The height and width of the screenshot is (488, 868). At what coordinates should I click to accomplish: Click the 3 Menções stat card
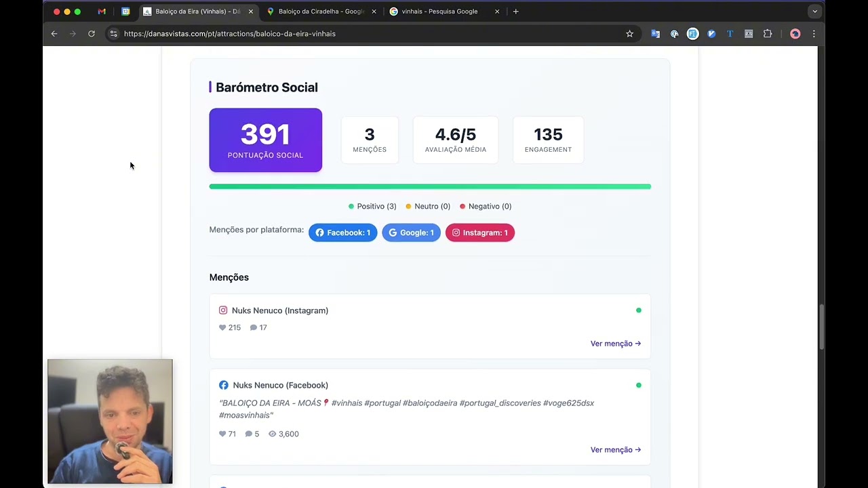point(370,140)
